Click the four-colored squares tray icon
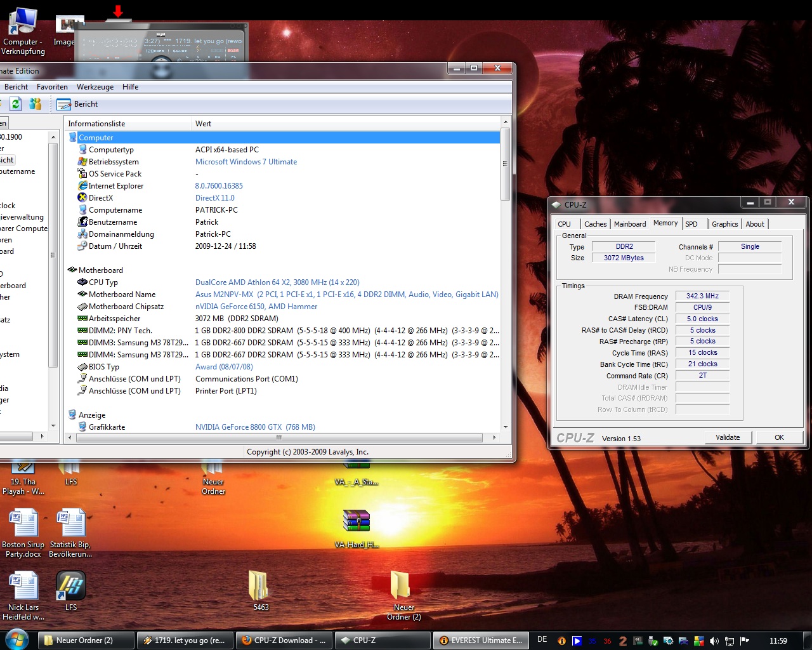 699,641
